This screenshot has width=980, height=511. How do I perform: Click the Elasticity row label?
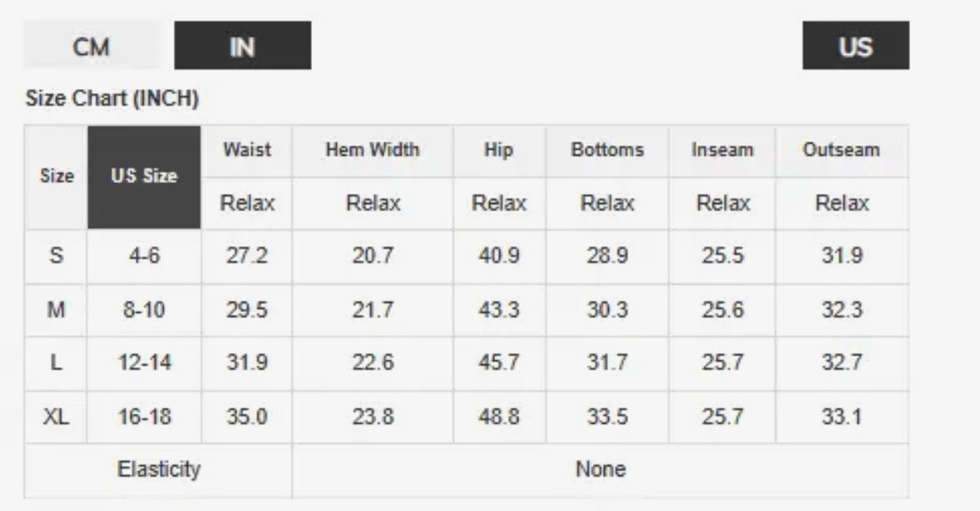(x=159, y=469)
